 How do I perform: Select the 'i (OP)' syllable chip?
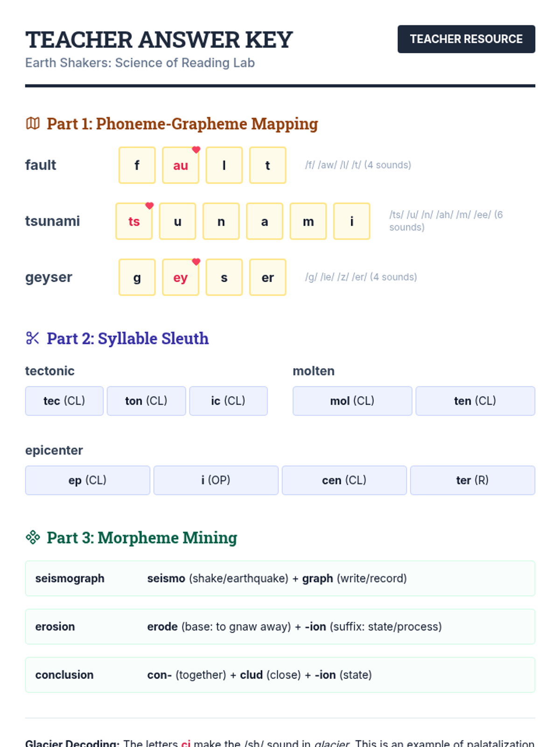click(x=216, y=480)
